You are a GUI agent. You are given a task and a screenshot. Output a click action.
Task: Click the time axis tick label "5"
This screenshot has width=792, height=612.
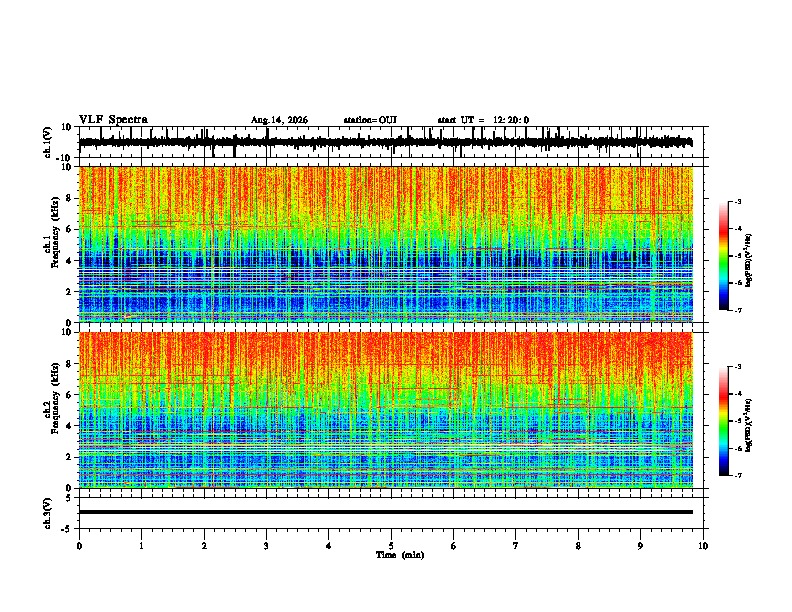tap(391, 546)
